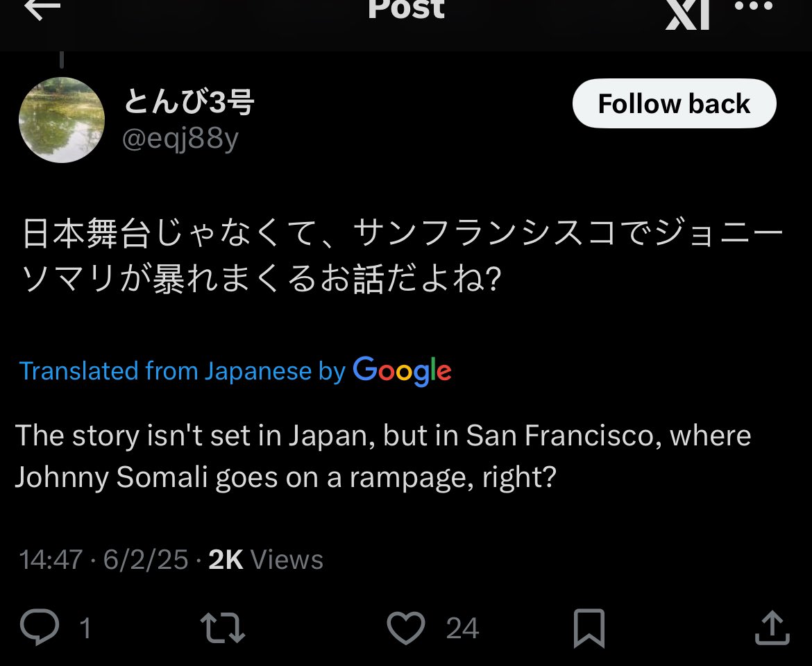
Task: Tap the @eqj88y handle
Action: [180, 139]
